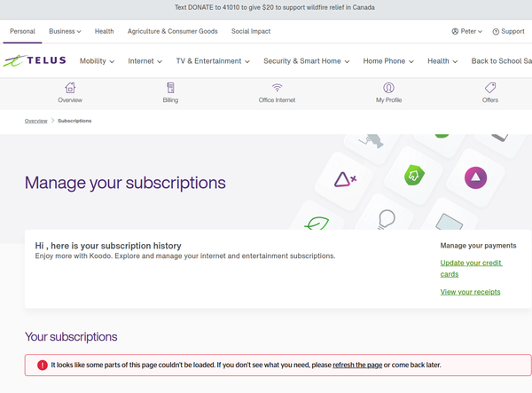Screen dimensions: 532x393
Task: Go to the Social Impact tab
Action: point(252,31)
